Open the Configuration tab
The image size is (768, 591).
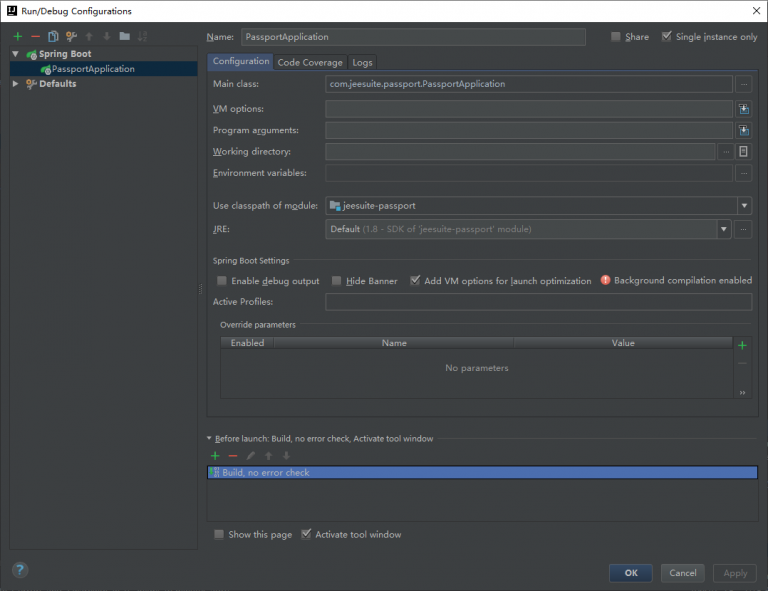(240, 61)
